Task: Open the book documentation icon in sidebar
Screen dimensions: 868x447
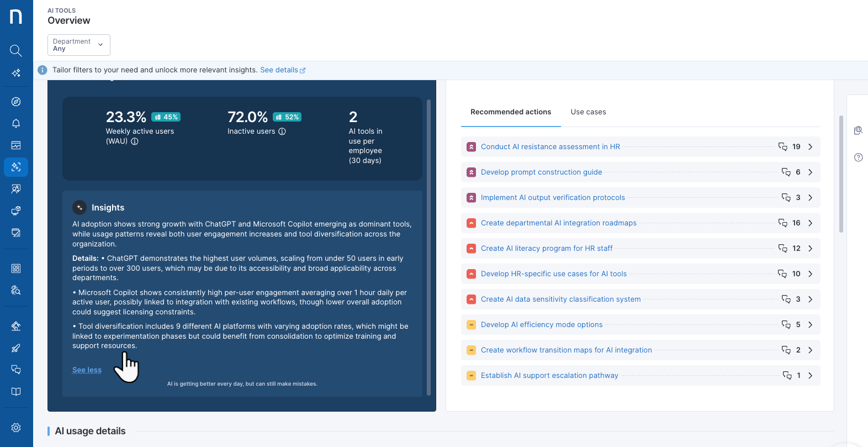Action: click(16, 392)
